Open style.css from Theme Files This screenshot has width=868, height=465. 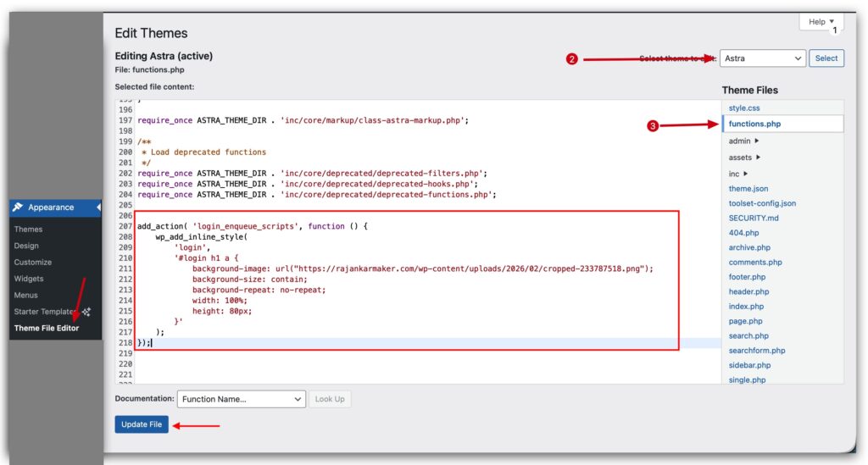pos(744,108)
